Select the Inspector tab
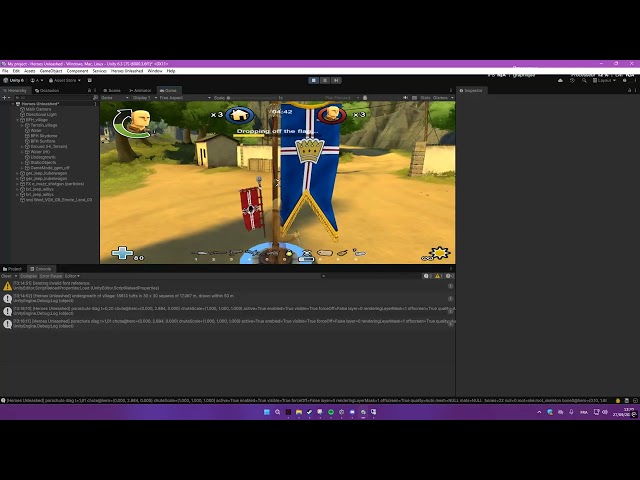This screenshot has height=480, width=640. pos(471,91)
